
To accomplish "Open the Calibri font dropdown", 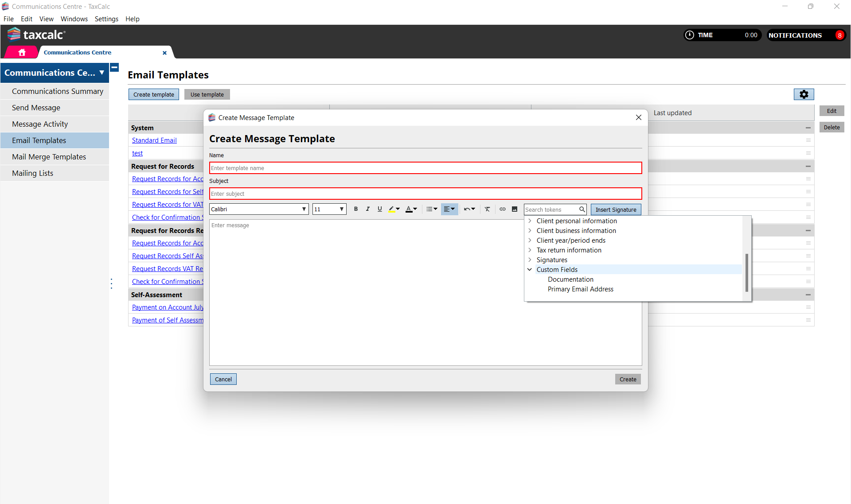I will tap(259, 209).
